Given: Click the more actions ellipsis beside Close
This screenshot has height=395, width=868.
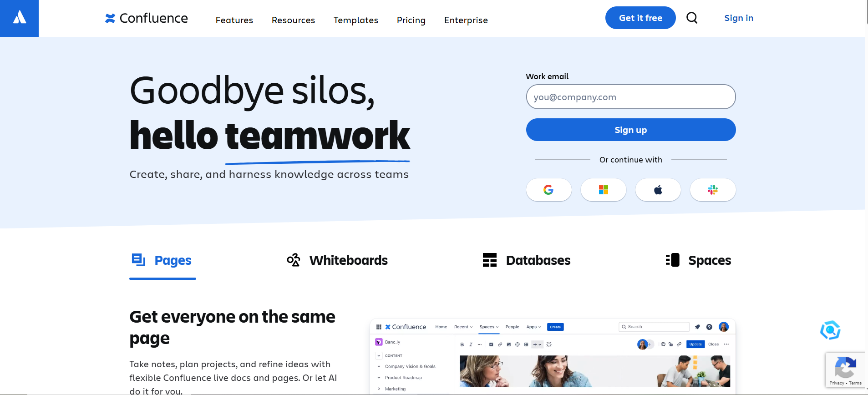Looking at the screenshot, I should click(x=726, y=344).
